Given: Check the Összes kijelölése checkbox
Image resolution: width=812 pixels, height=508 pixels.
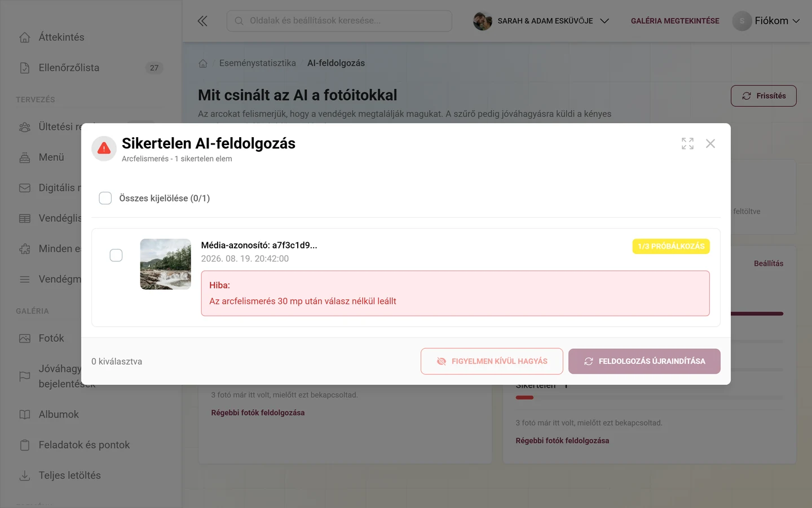Looking at the screenshot, I should pos(105,198).
